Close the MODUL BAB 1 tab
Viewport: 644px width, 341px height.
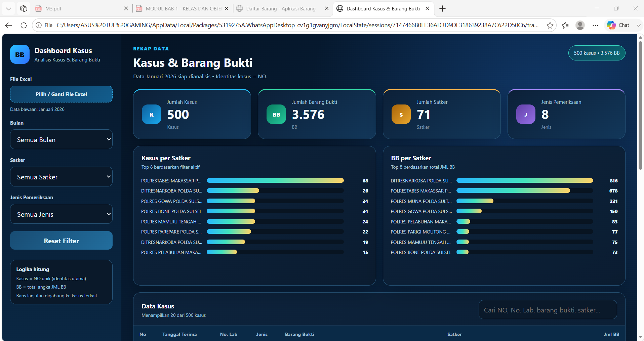[x=227, y=9]
